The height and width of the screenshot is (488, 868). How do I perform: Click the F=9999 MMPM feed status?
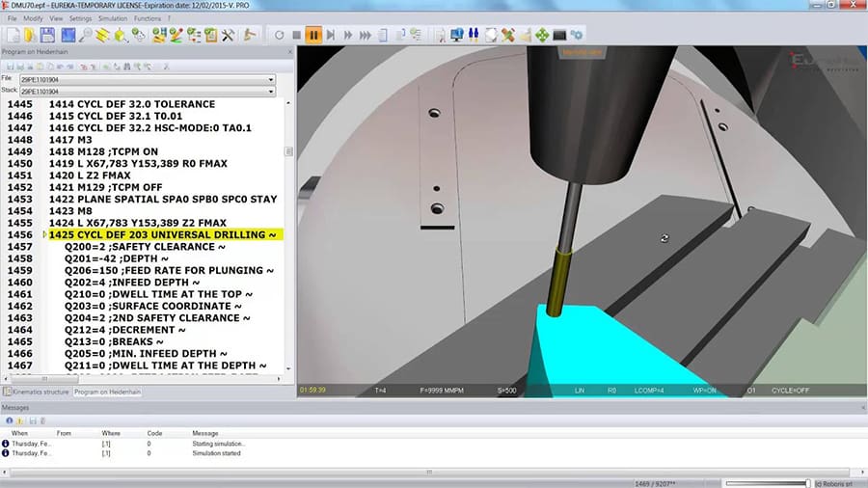(442, 391)
